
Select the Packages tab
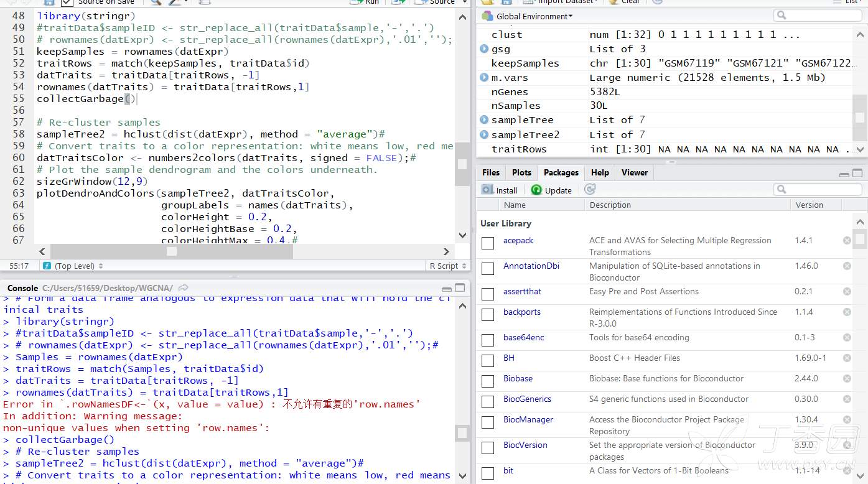coord(561,172)
